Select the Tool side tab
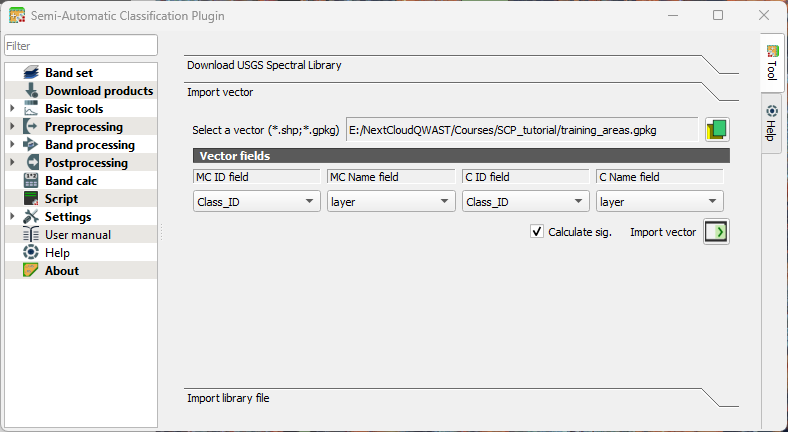The height and width of the screenshot is (432, 788). [x=771, y=63]
